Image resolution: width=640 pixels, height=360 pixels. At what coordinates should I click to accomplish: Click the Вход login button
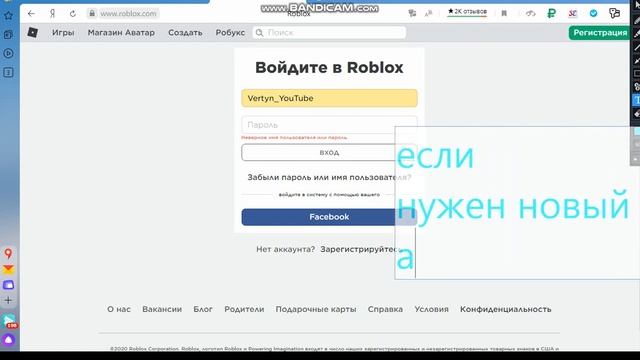[329, 152]
